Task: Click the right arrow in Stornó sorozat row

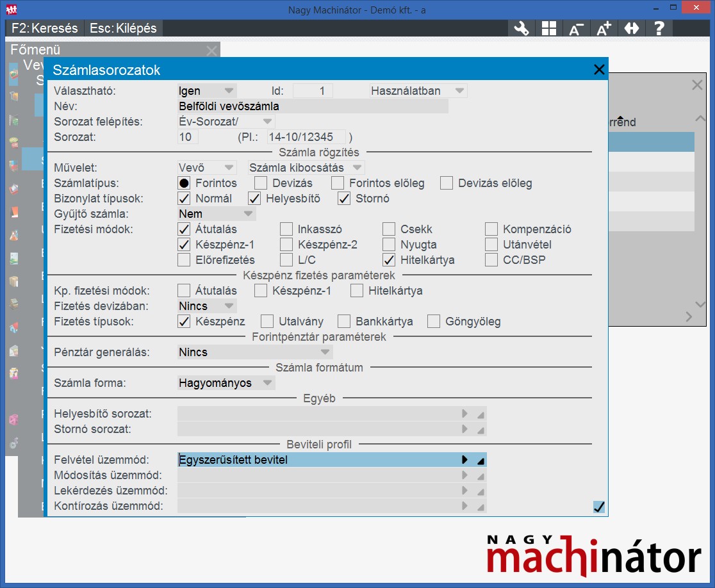Action: pyautogui.click(x=464, y=429)
